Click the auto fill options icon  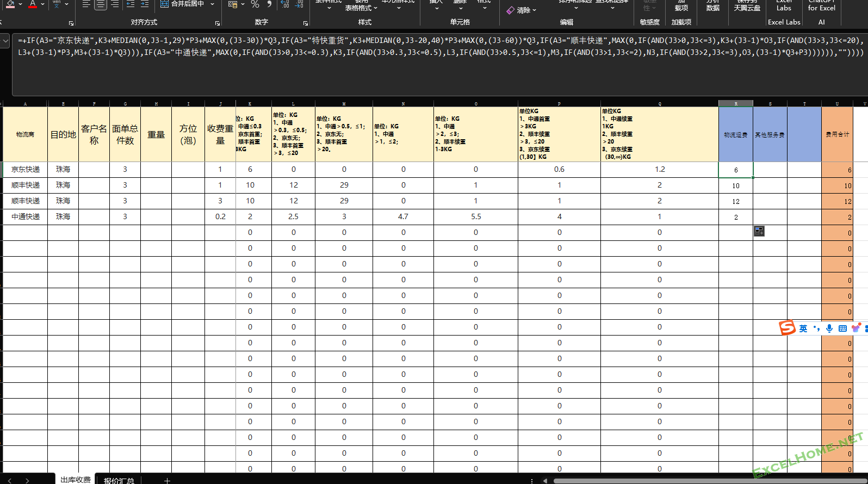pos(759,231)
